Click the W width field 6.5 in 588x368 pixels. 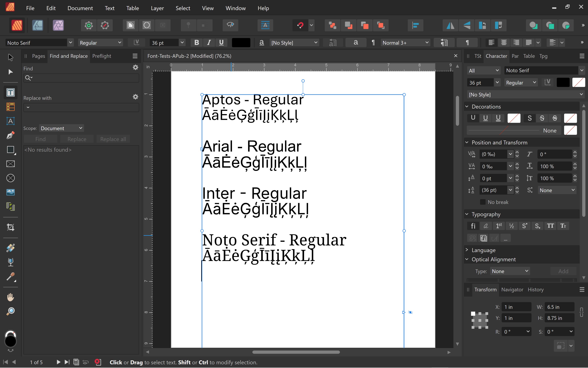tap(559, 307)
